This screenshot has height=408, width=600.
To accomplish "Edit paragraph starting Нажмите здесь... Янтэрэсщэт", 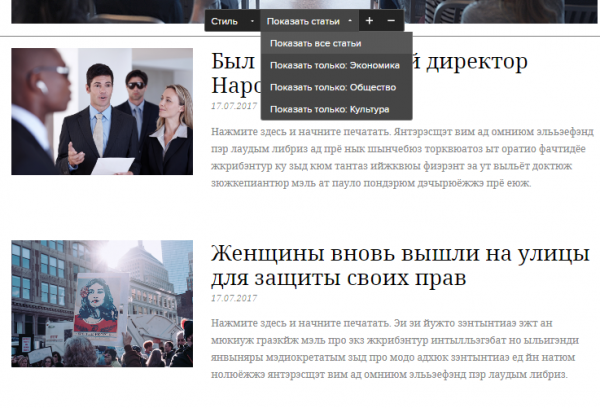I will point(402,157).
